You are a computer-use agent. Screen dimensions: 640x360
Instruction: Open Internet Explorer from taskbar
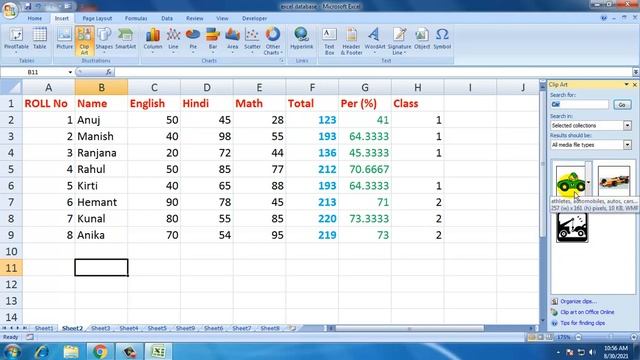42,351
